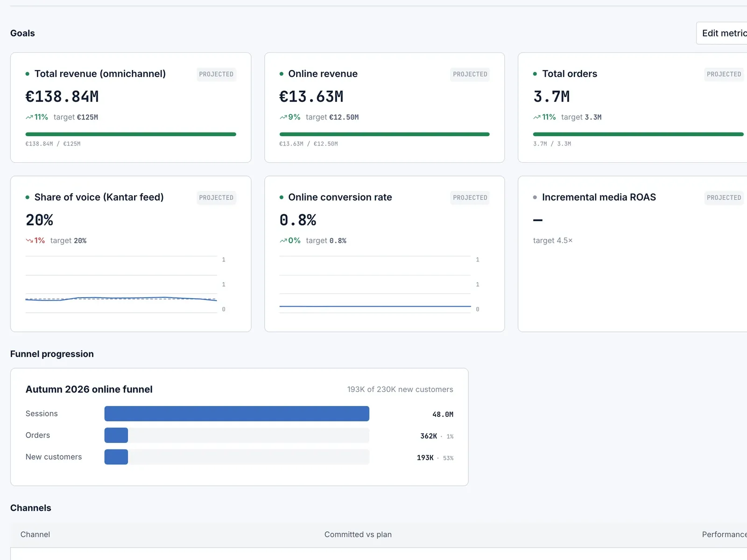Open the Total revenue (omnichannel) goal title

click(100, 74)
